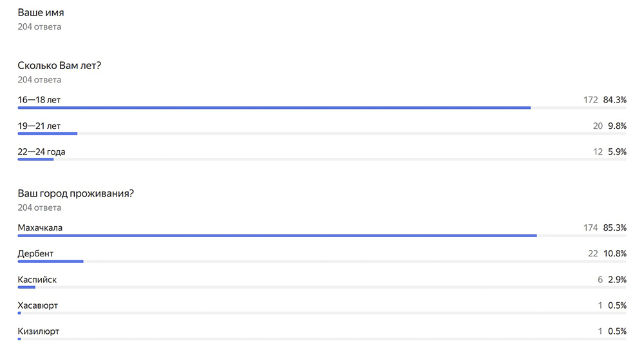Click the 'Кизилюрт' answer label
Screen dimensions: 644x348
click(39, 331)
